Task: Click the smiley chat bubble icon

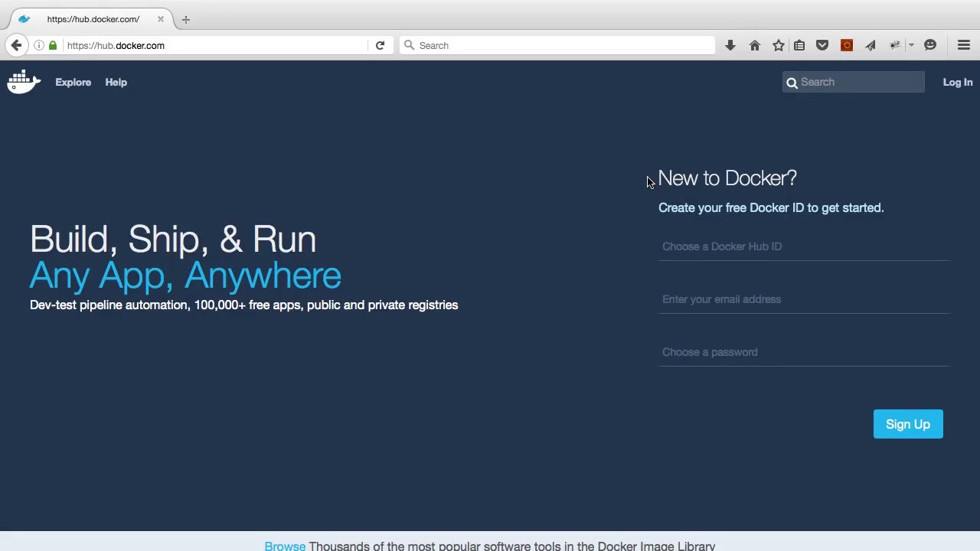Action: tap(930, 45)
